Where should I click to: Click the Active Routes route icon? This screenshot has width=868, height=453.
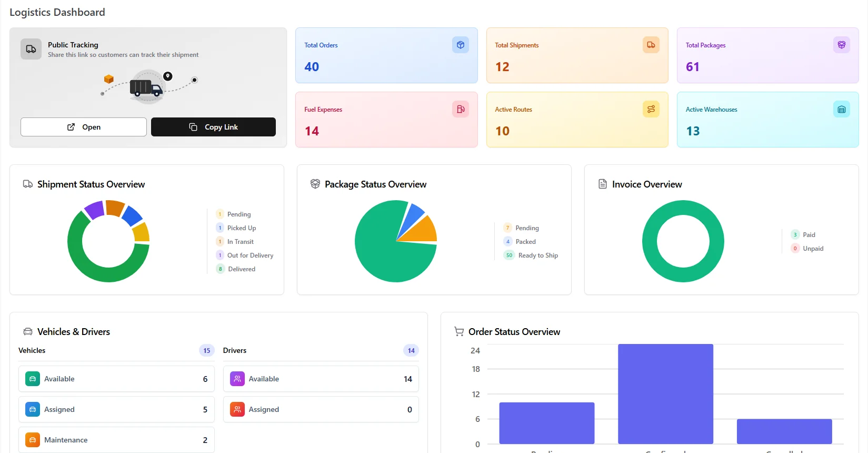pos(651,109)
